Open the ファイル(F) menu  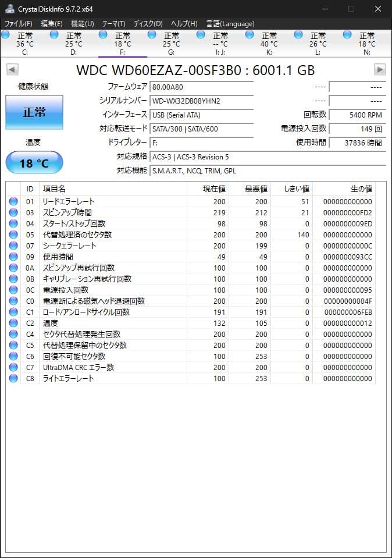click(x=18, y=24)
